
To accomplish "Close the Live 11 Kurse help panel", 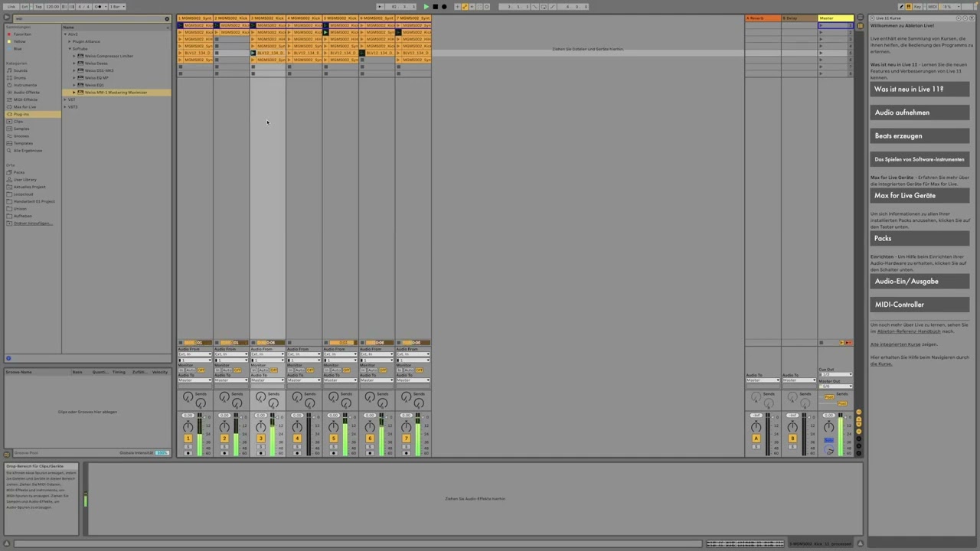I will 872,18.
